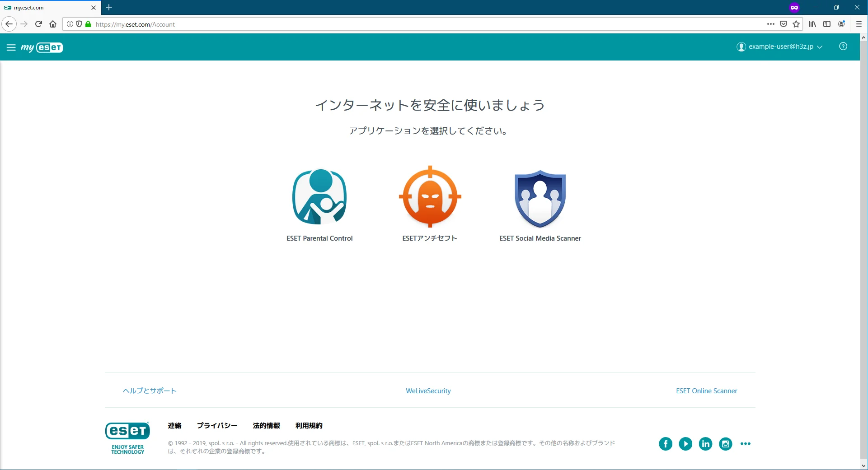Open the WeLiveSecurity link
Screen dimensions: 868x470
click(x=428, y=391)
